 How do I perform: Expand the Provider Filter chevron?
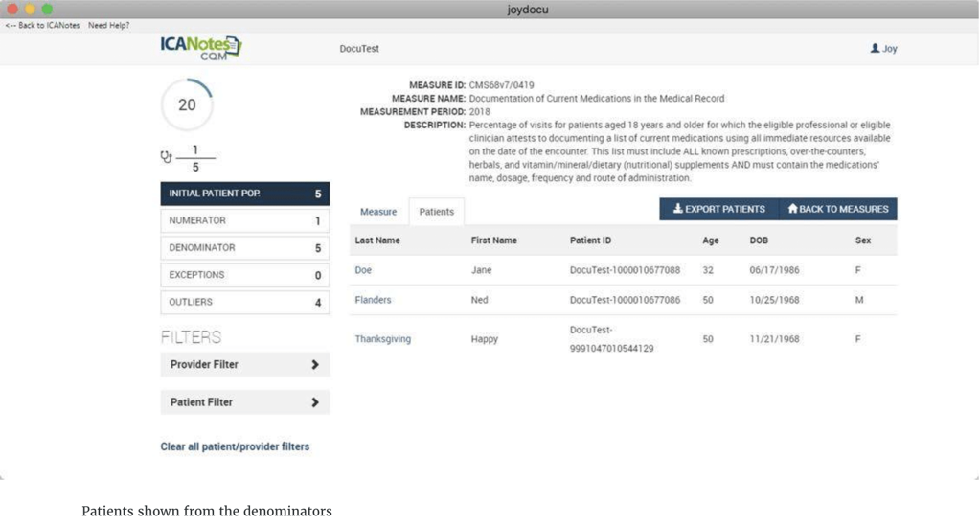pyautogui.click(x=314, y=365)
